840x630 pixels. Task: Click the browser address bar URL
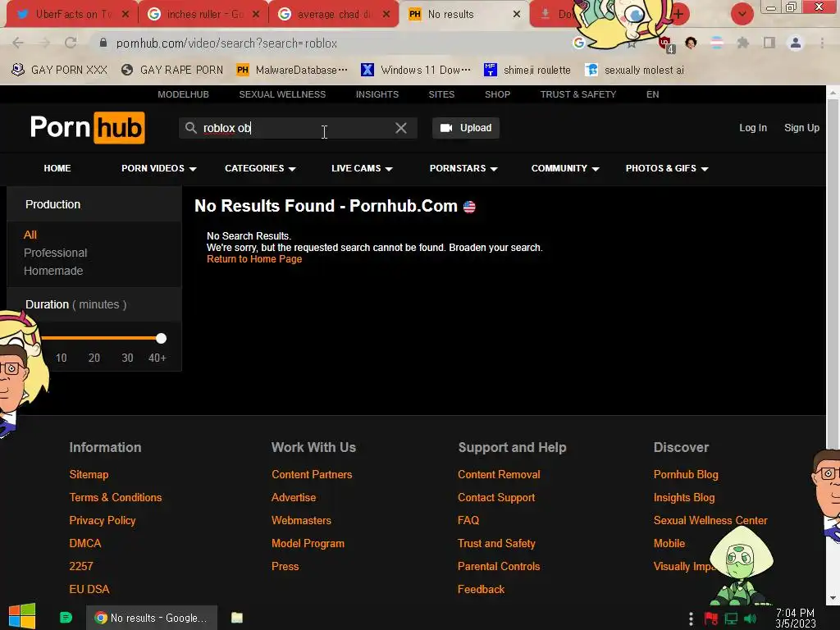coord(226,43)
